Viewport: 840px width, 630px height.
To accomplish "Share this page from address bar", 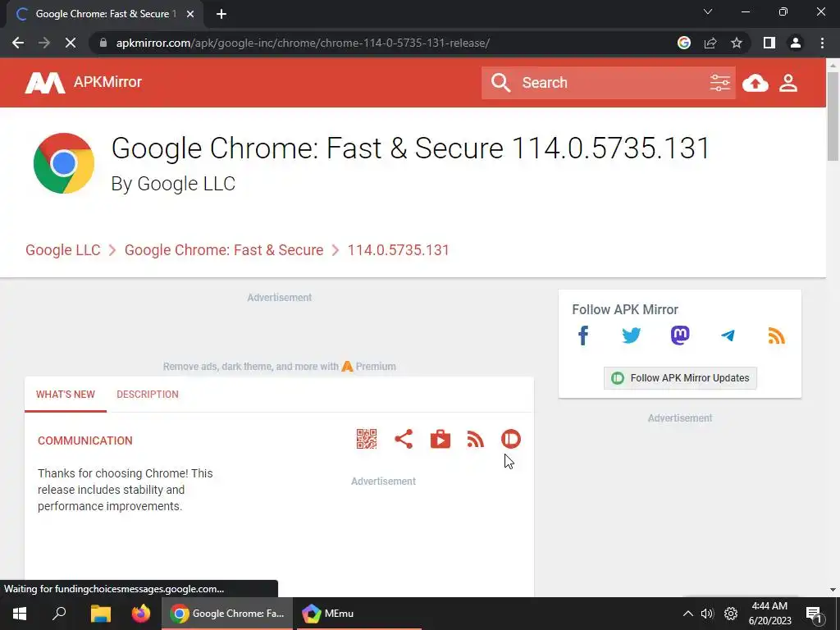I will tap(710, 43).
